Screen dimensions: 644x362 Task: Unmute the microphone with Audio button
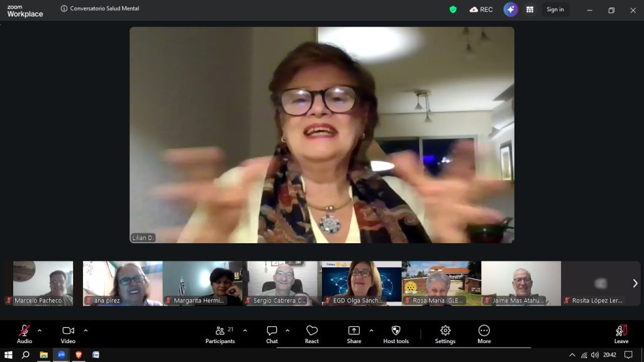pyautogui.click(x=25, y=334)
